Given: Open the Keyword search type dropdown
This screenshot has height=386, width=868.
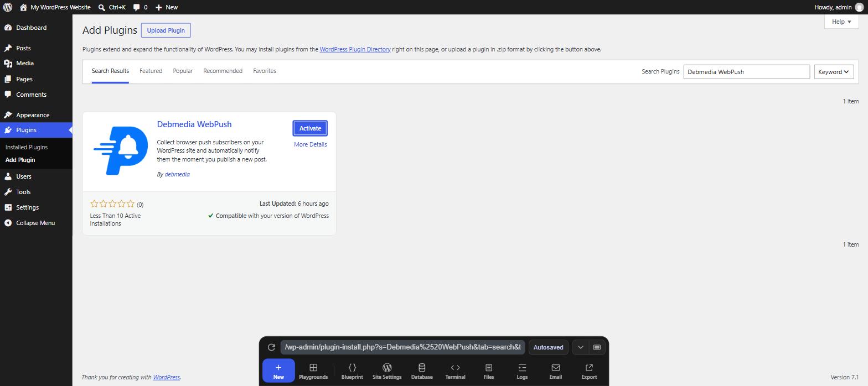Looking at the screenshot, I should pyautogui.click(x=834, y=72).
